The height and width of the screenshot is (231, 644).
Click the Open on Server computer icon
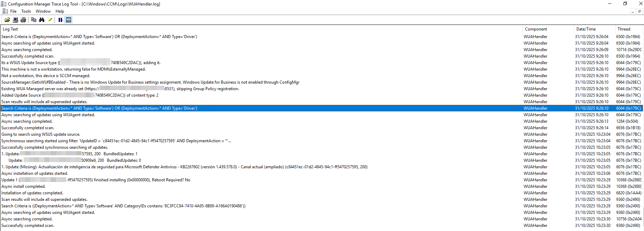(15, 20)
